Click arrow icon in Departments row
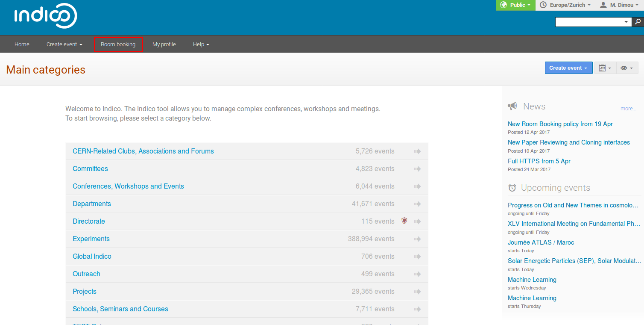The image size is (644, 325). pyautogui.click(x=417, y=204)
